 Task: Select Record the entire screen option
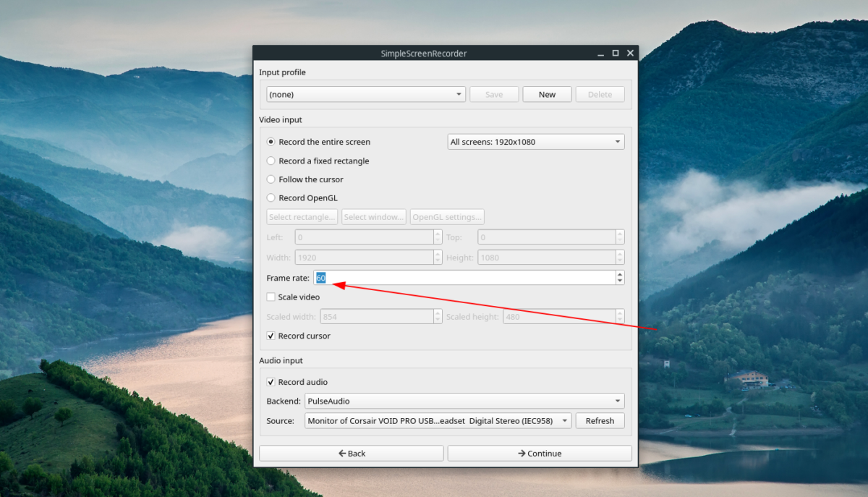coord(318,142)
